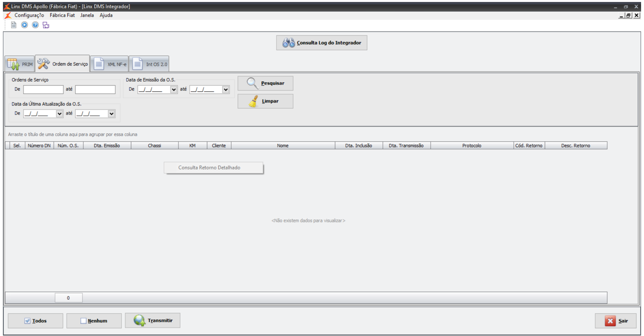
Task: Sort by the Desc. Retorno column header
Action: 575,146
